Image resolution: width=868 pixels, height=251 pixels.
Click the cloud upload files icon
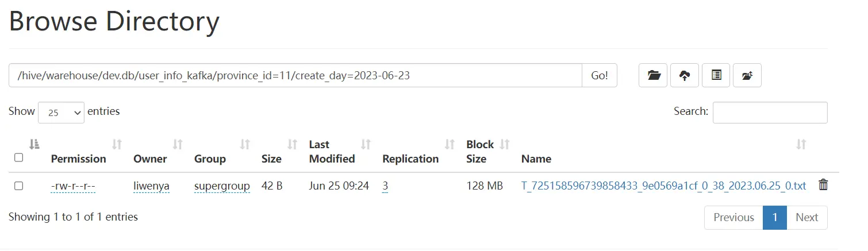coord(685,75)
